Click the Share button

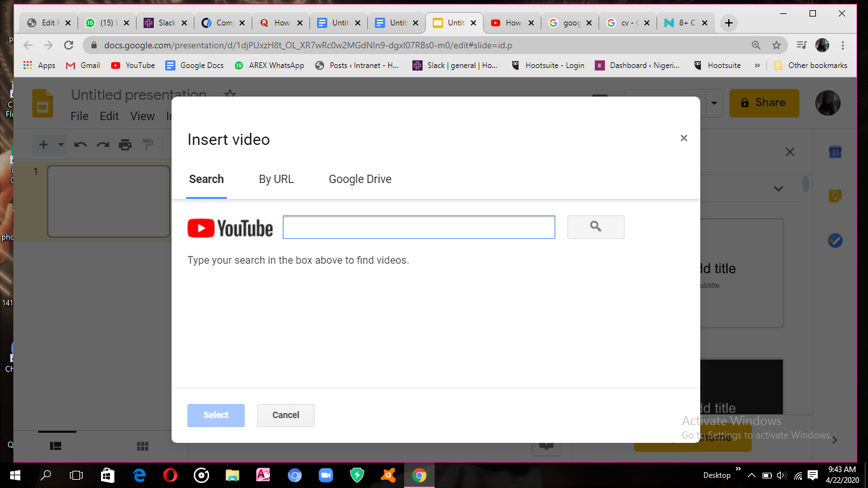point(764,102)
